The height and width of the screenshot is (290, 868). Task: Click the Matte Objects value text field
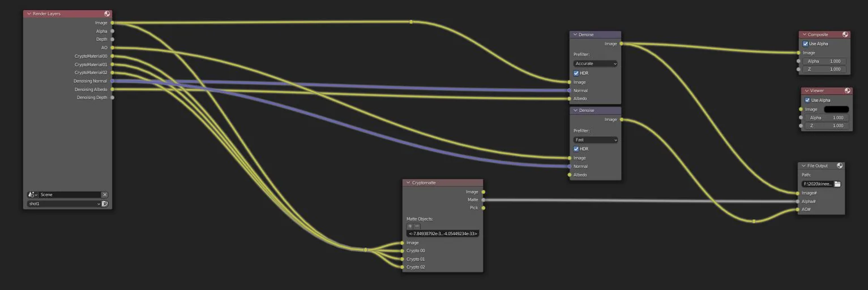[x=443, y=233]
